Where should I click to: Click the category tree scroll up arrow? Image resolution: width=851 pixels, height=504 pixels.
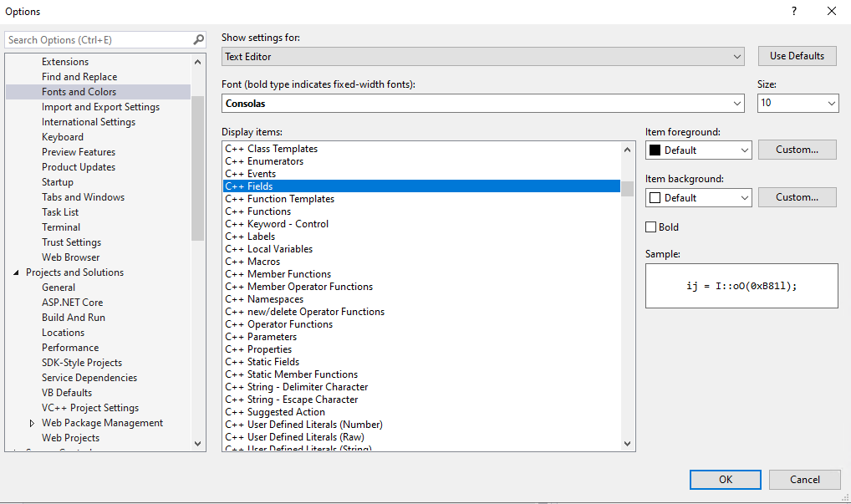(x=197, y=62)
